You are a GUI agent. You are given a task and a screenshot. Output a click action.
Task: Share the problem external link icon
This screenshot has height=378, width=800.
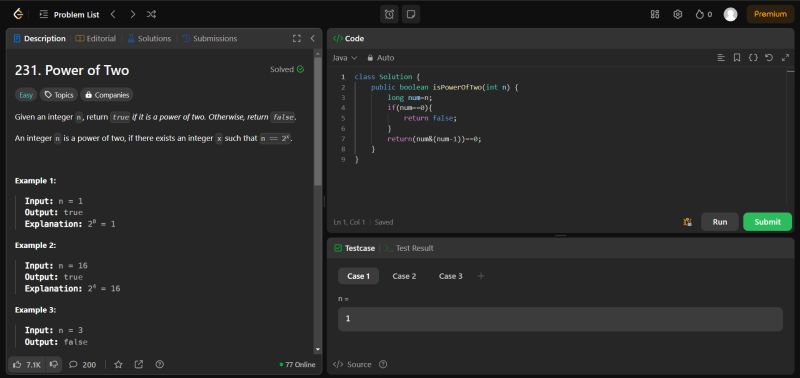coord(139,364)
